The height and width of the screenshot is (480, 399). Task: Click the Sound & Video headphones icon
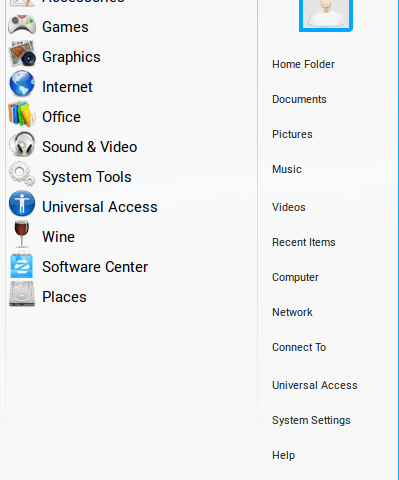pyautogui.click(x=22, y=144)
